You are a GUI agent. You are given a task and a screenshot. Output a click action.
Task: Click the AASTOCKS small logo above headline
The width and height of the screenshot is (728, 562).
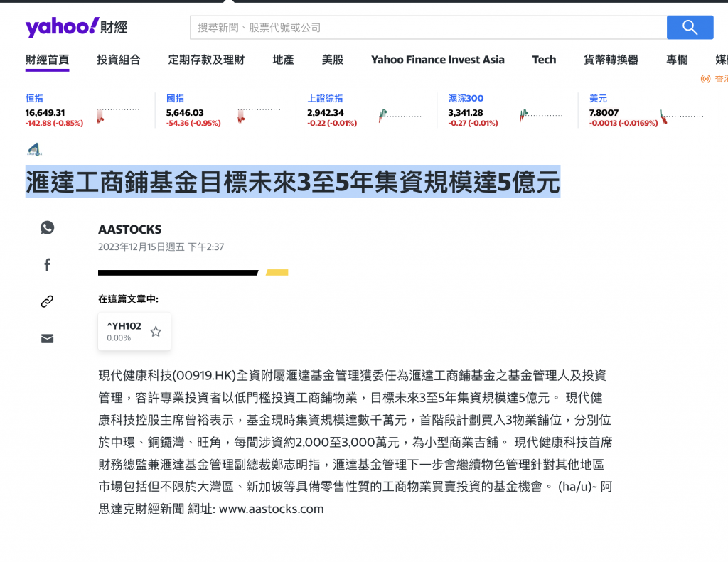pos(34,149)
